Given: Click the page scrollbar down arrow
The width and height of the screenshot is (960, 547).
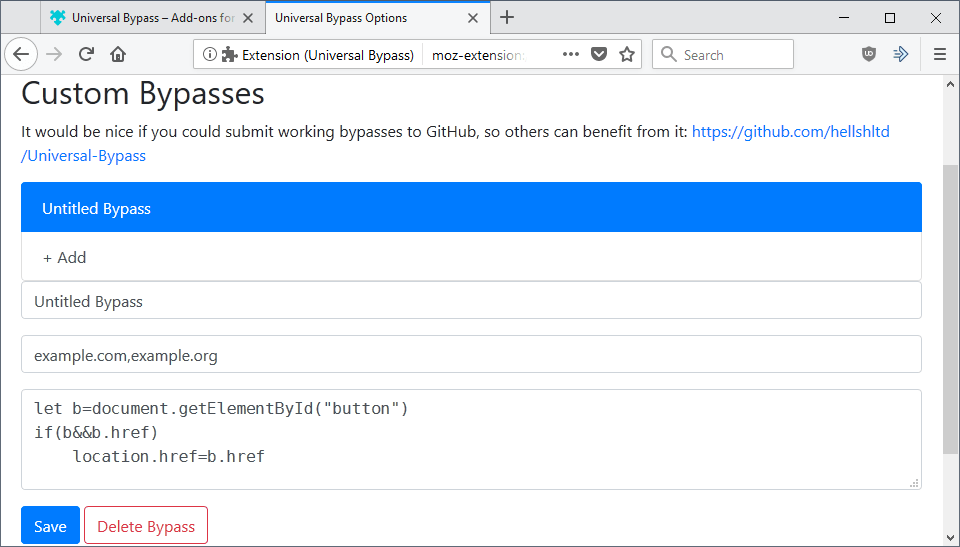Looking at the screenshot, I should pyautogui.click(x=950, y=539).
